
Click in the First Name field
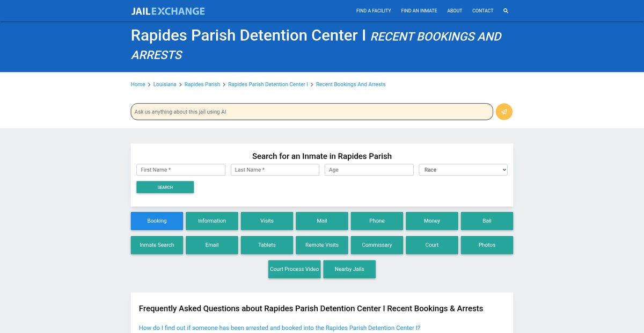(181, 170)
